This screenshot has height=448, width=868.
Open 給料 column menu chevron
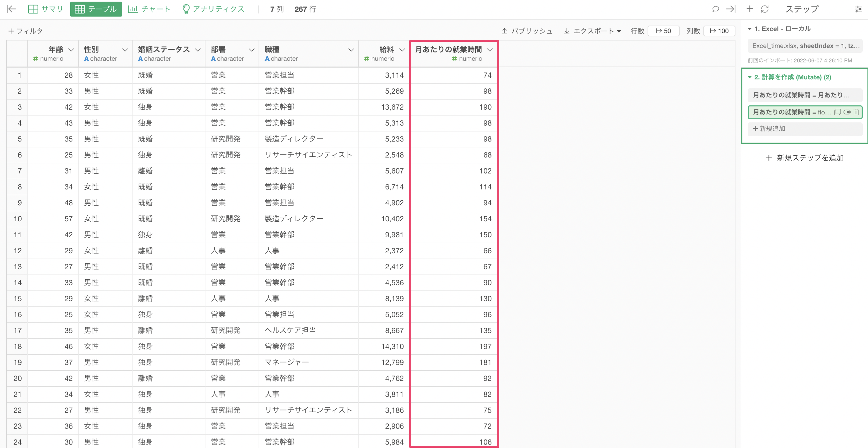[402, 50]
